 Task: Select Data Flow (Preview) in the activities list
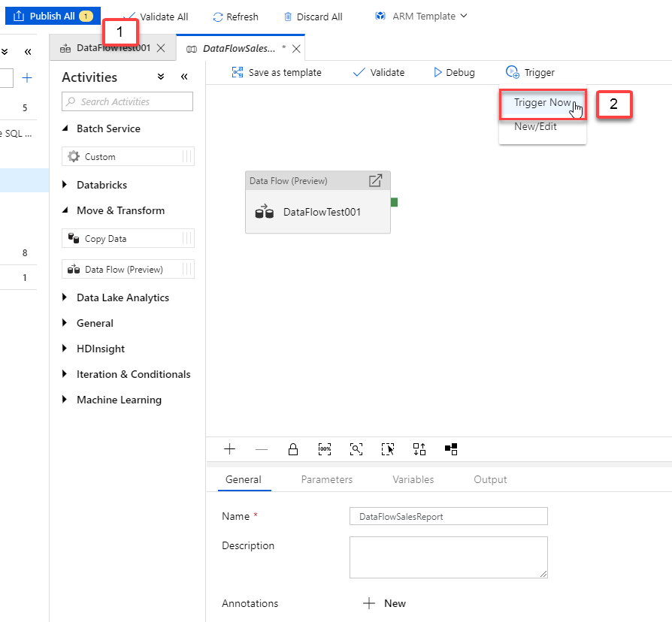coord(128,270)
